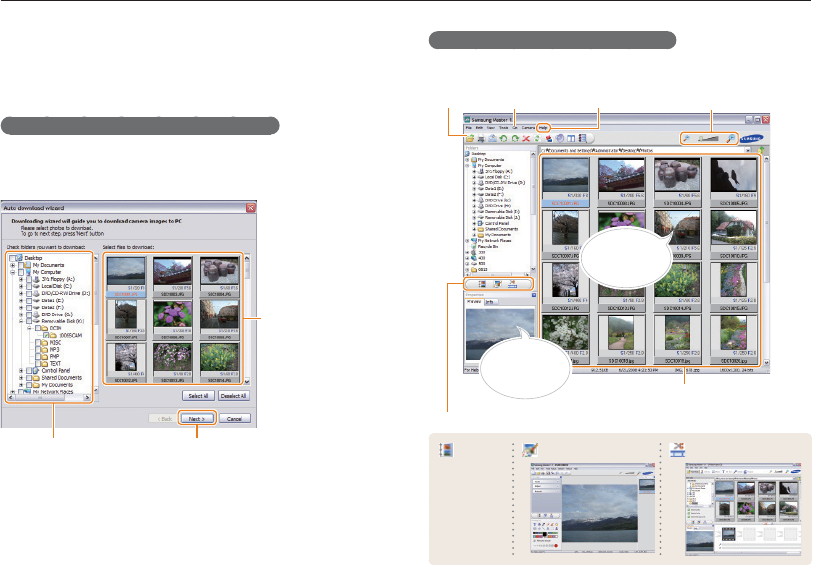Tick the Shared Documents checkbox in wizard
The width and height of the screenshot is (814, 566).
tap(29, 378)
